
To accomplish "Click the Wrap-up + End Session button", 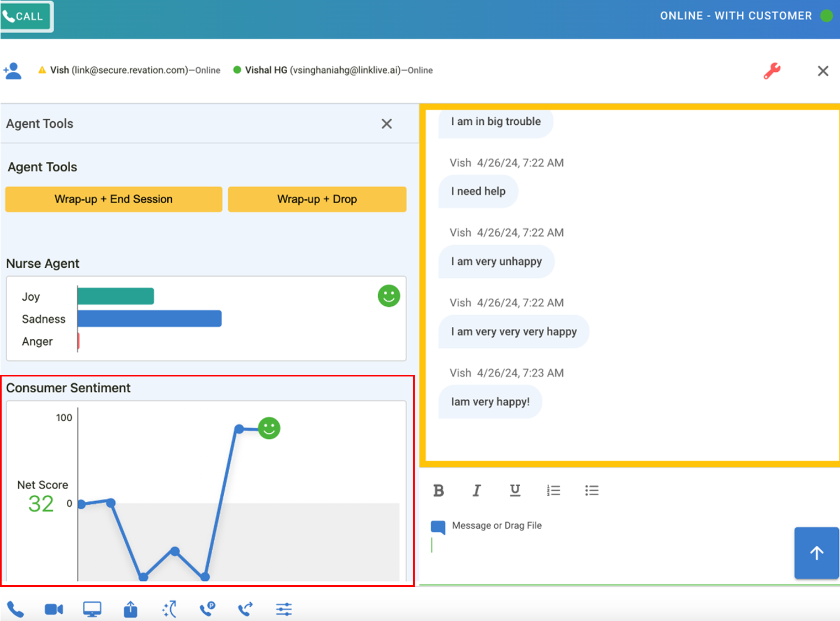I will coord(114,199).
